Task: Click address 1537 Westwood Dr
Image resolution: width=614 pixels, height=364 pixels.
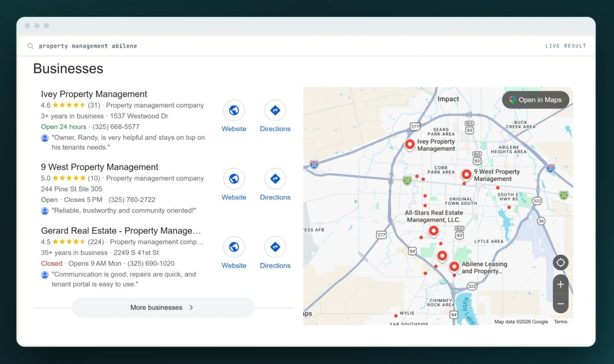Action: point(139,116)
